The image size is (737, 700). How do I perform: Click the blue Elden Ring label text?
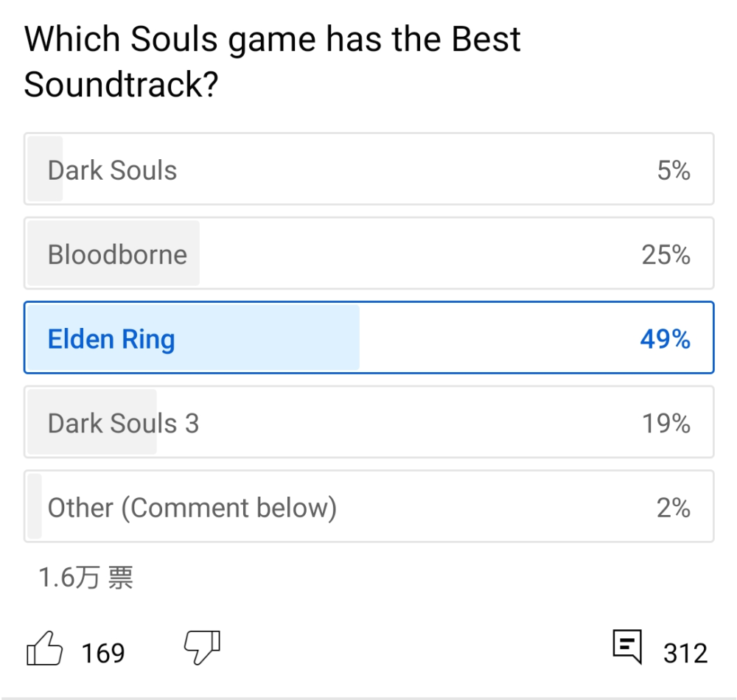[111, 339]
